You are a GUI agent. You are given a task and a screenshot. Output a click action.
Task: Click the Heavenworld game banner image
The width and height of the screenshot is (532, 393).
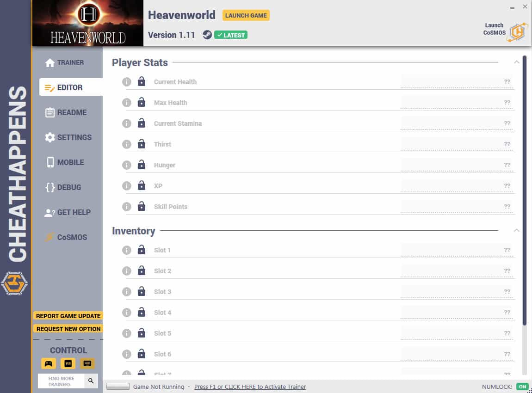click(87, 23)
